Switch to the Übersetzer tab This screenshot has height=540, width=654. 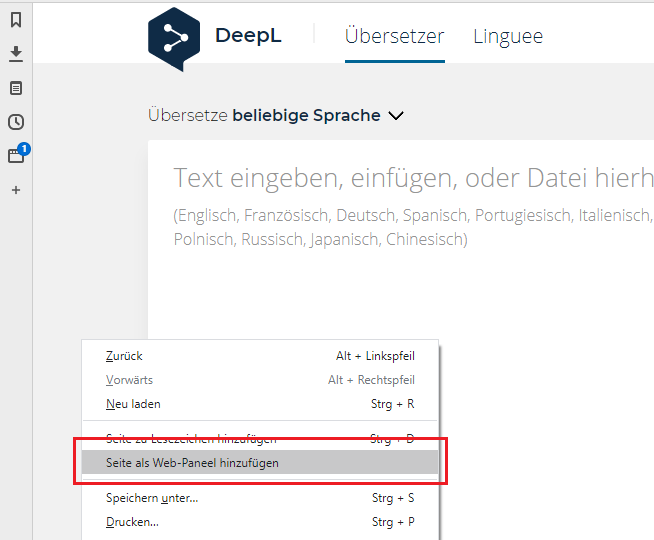point(394,37)
